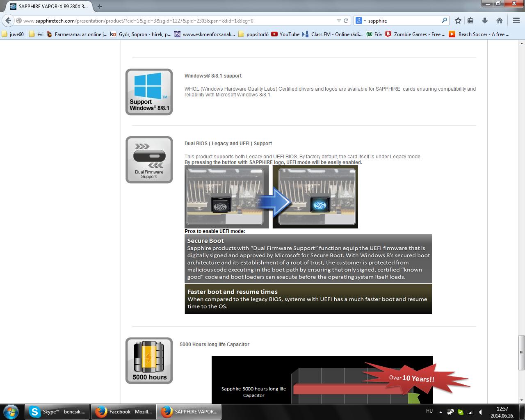This screenshot has height=420, width=525.
Task: Open the www.eskmenfocsanak bookmark
Action: point(205,34)
